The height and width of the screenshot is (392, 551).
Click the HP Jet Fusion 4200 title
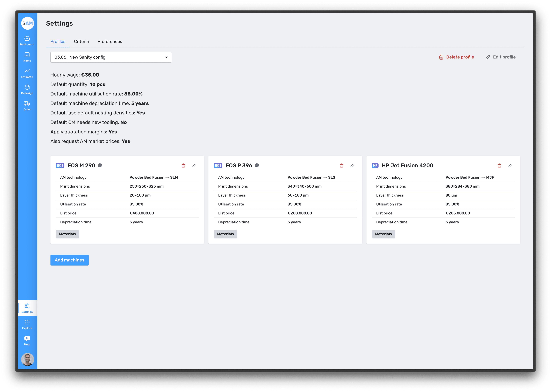click(408, 165)
